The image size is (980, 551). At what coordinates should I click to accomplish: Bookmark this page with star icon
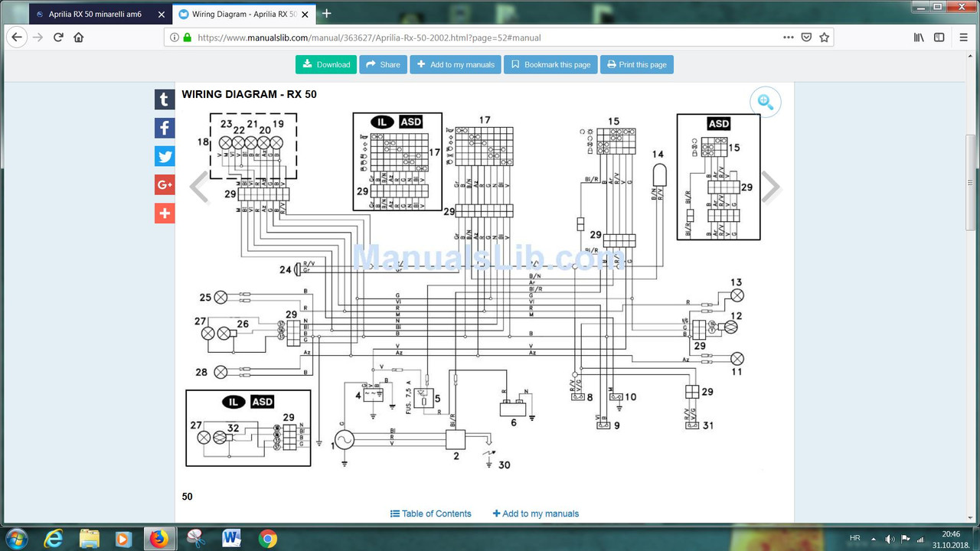[x=825, y=37]
